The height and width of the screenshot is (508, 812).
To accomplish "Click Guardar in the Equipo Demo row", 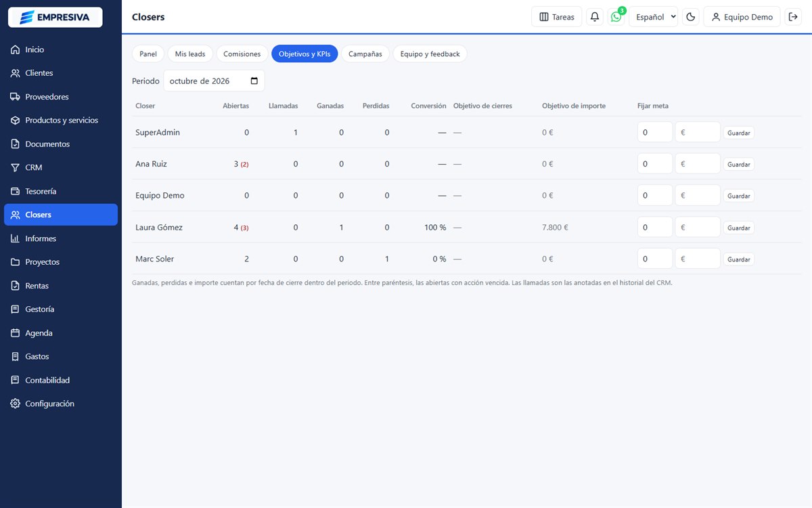I will (x=738, y=196).
